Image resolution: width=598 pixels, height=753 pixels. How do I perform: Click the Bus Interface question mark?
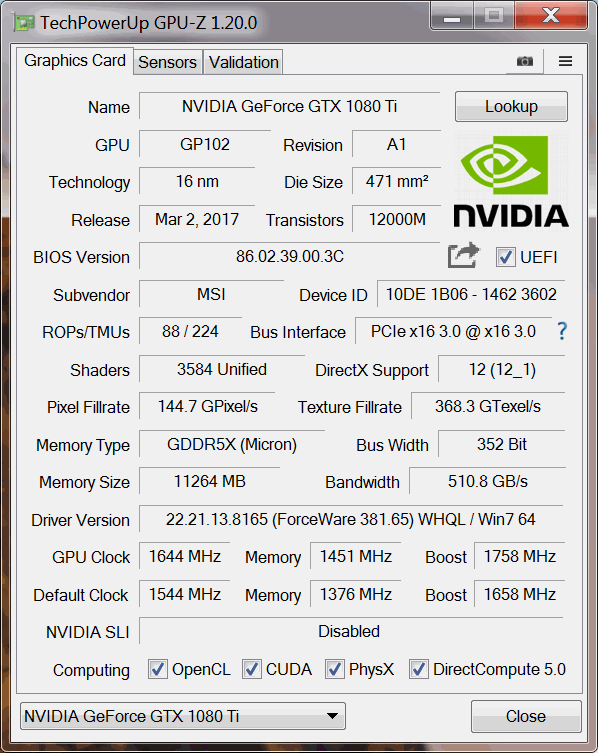(x=562, y=331)
